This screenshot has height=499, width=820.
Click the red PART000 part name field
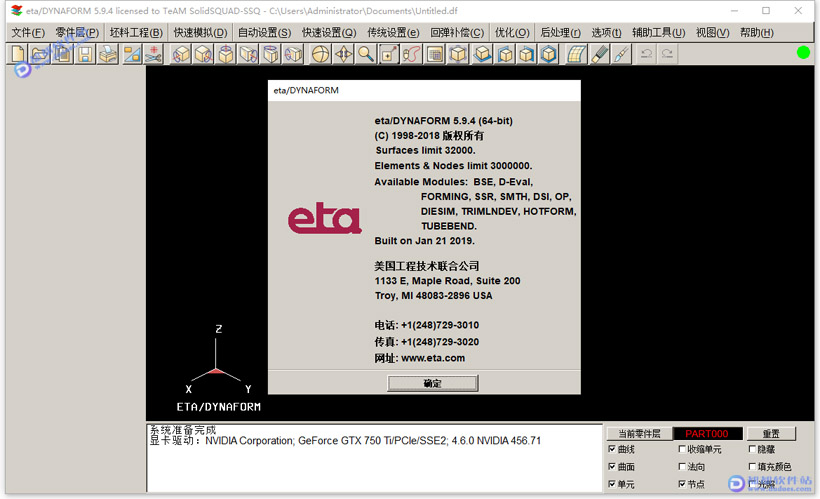pos(707,434)
